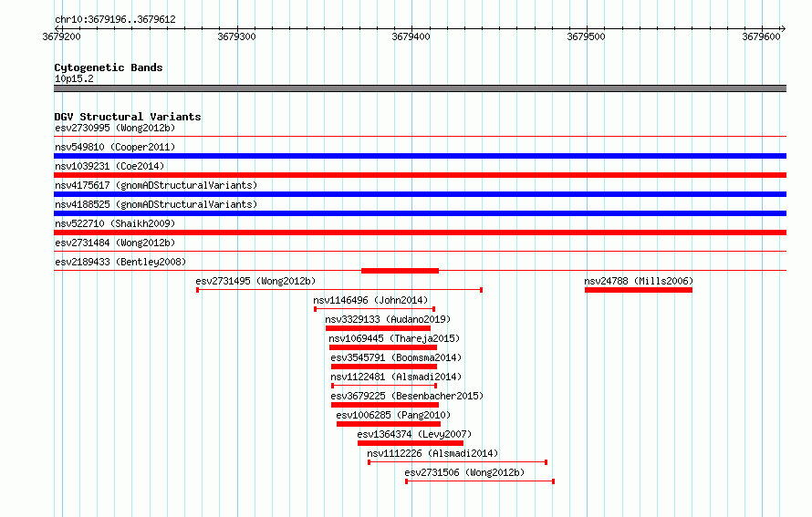Click esv1006285 (Pang2010) variant label
812x517 pixels.
393,415
